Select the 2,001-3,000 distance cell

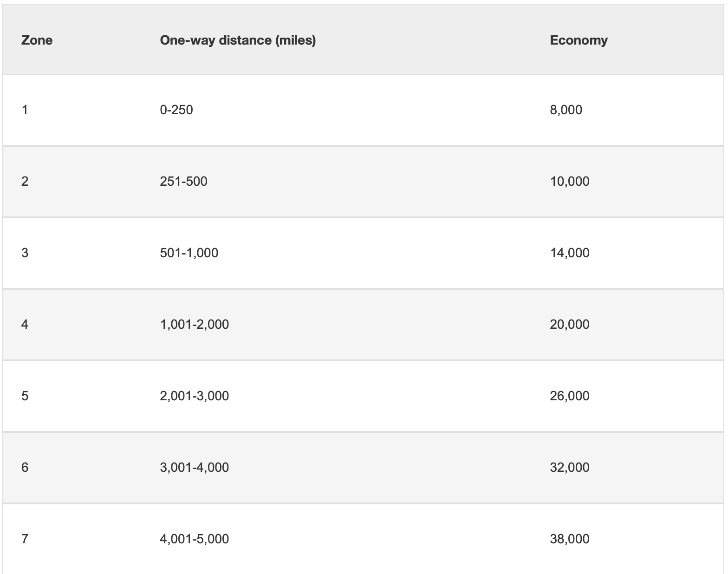[x=195, y=396]
